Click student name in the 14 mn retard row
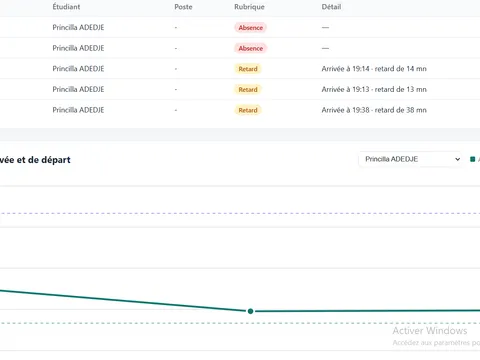 [78, 69]
